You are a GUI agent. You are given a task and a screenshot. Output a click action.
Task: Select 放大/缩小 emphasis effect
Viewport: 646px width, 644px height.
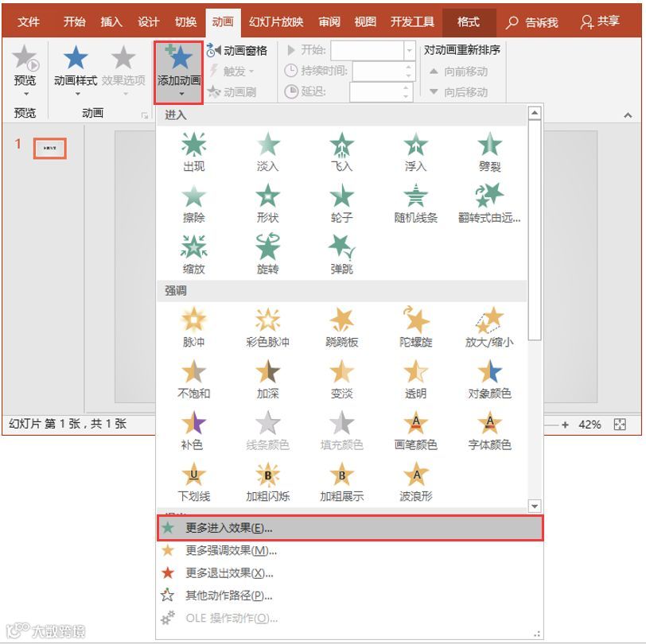pyautogui.click(x=489, y=328)
